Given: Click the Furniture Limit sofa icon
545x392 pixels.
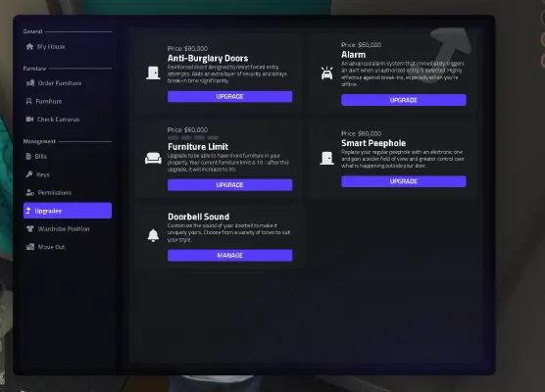Looking at the screenshot, I should point(153,158).
